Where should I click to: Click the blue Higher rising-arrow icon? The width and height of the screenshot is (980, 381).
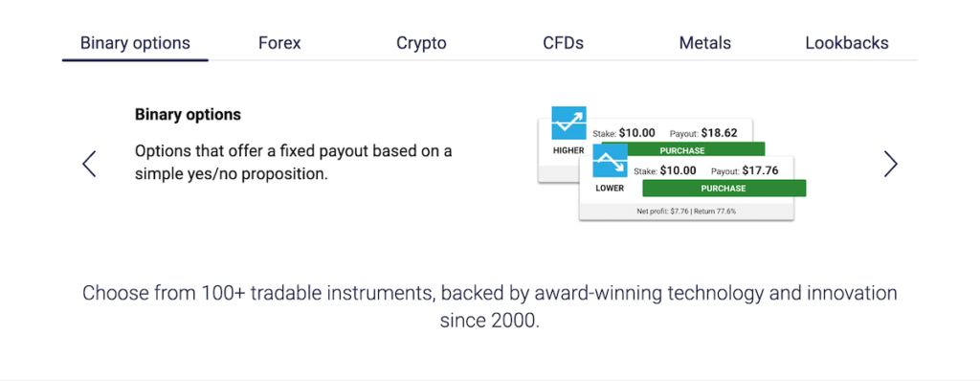568,123
